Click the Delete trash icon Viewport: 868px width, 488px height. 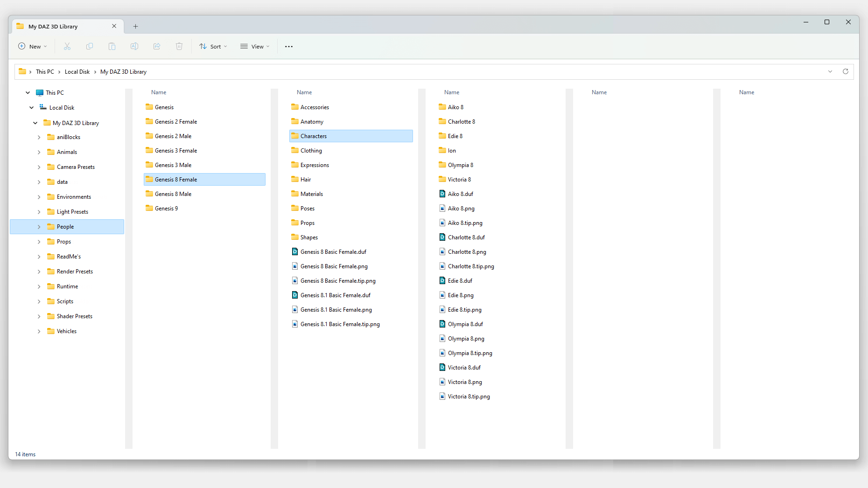179,46
